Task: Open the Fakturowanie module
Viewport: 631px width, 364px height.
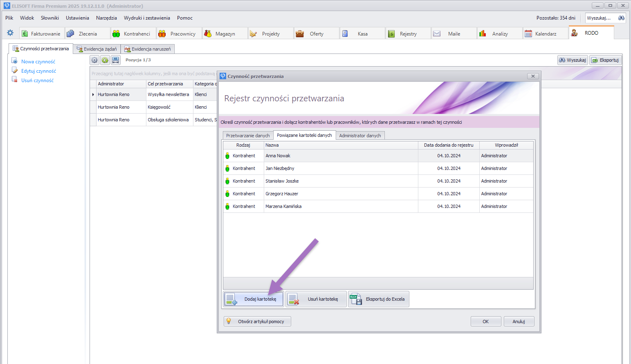Action: pyautogui.click(x=41, y=34)
